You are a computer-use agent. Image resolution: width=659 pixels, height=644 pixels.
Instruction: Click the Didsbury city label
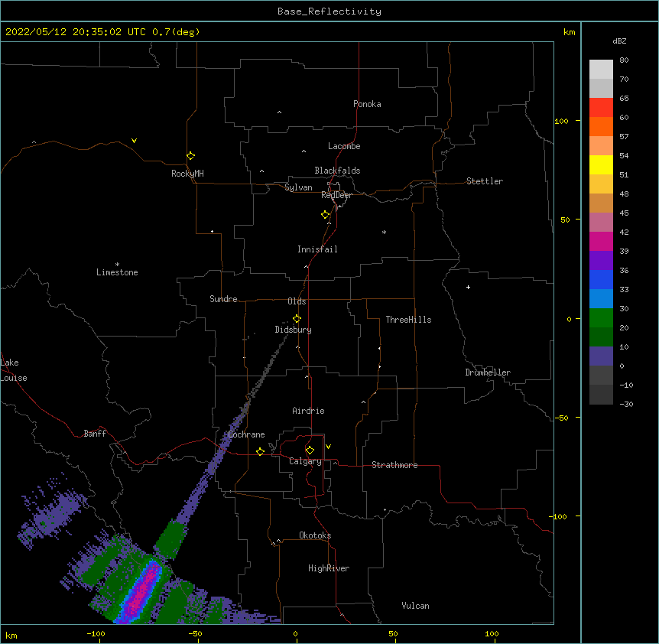pyautogui.click(x=293, y=330)
